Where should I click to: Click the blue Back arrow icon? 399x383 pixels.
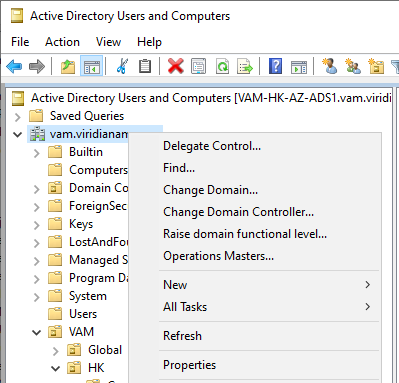[14, 66]
